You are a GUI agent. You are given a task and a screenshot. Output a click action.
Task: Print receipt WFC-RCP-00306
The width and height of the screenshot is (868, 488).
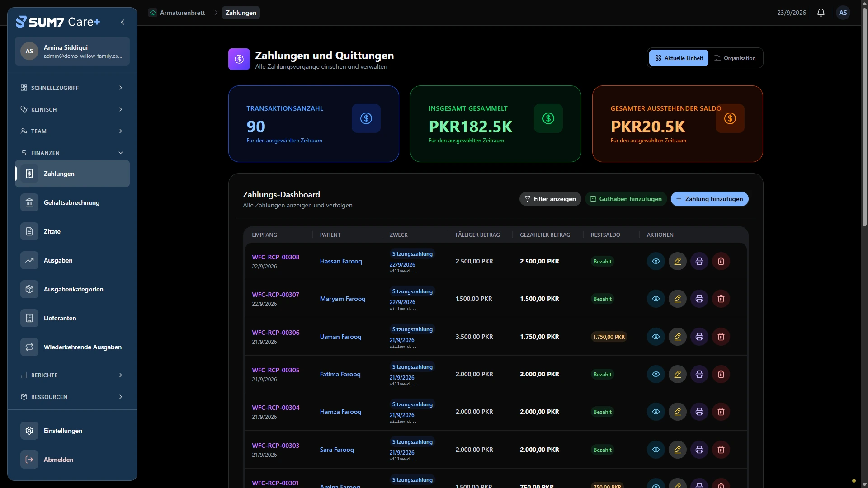[699, 337]
